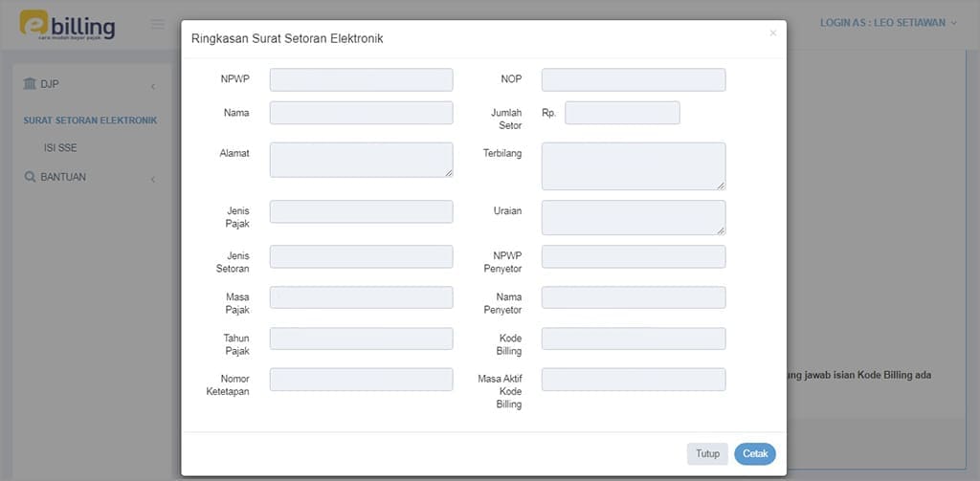
Task: Focus the NOP input field
Action: tap(633, 79)
